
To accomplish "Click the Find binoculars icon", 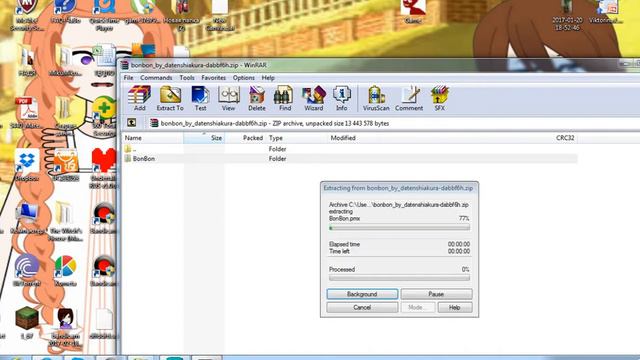I will (x=284, y=98).
